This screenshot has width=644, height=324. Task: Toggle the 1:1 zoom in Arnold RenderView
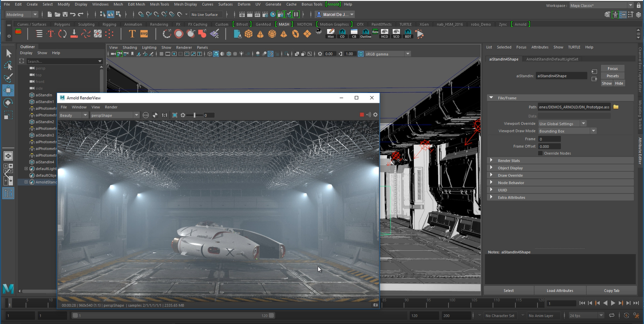tap(165, 115)
